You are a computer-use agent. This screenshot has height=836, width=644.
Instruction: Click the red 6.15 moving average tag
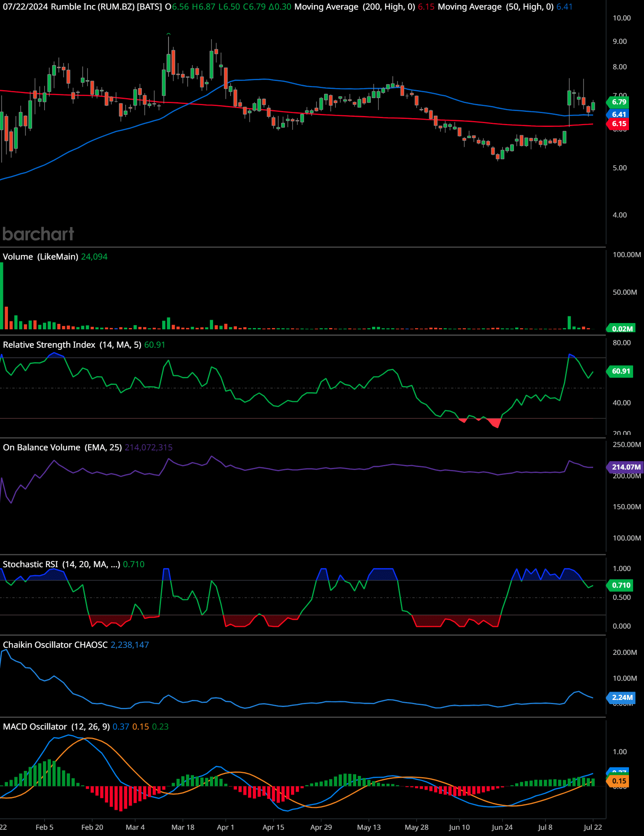(618, 124)
